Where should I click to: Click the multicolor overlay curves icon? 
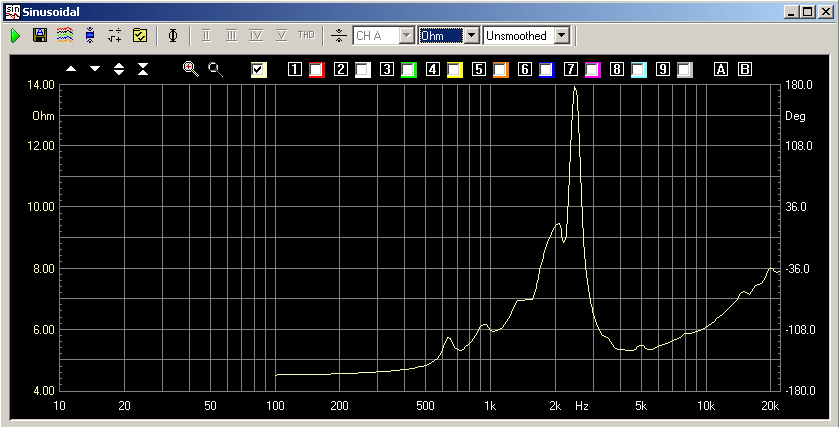(x=65, y=35)
